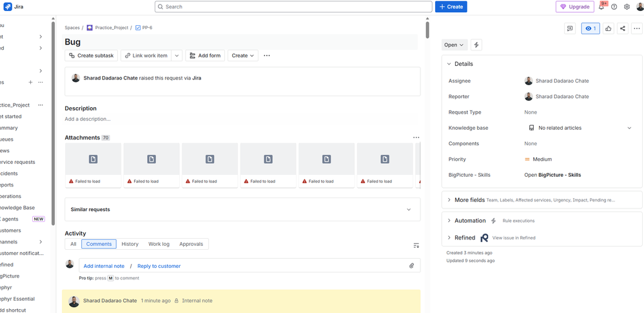This screenshot has width=644, height=313.
Task: Click the feedback icon button
Action: click(570, 28)
